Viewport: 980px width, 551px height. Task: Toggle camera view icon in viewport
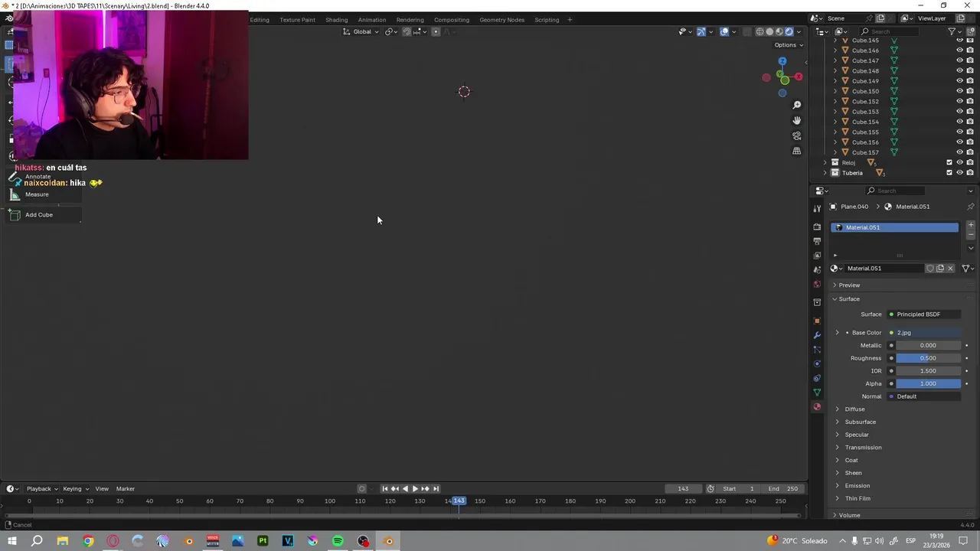pyautogui.click(x=796, y=135)
